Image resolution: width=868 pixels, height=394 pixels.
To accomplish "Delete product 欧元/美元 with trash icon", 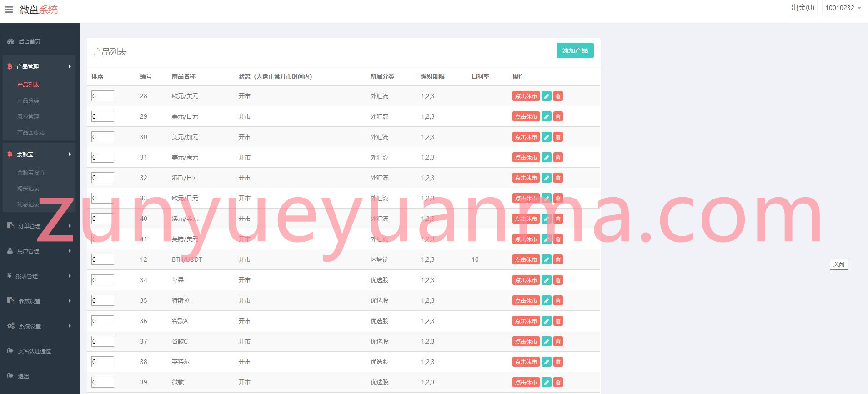I will 558,96.
